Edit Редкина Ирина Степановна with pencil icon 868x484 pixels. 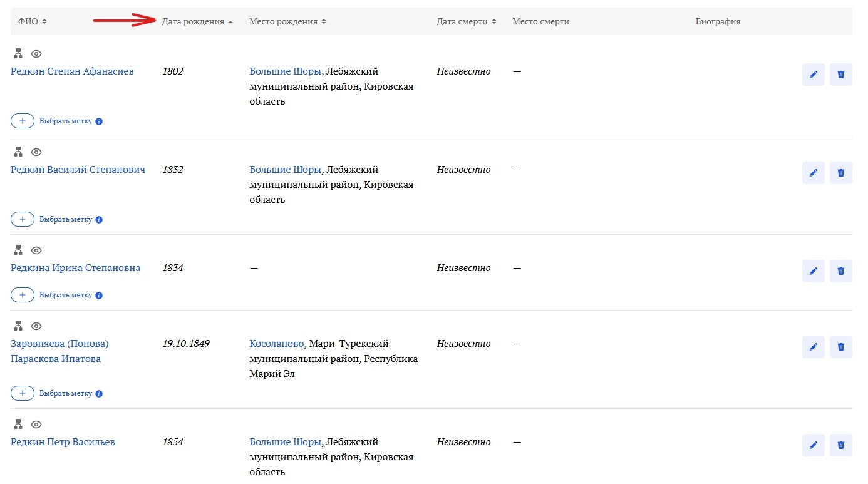[x=813, y=271]
